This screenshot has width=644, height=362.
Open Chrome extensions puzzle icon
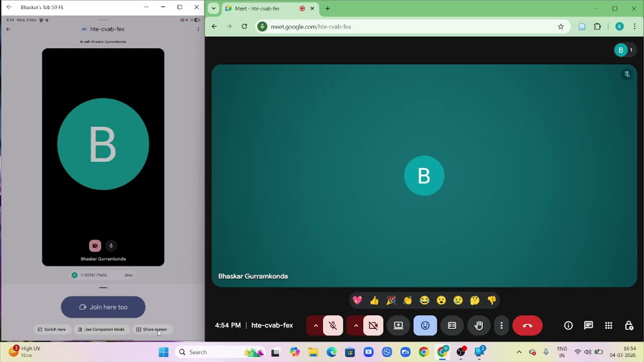[x=597, y=27]
